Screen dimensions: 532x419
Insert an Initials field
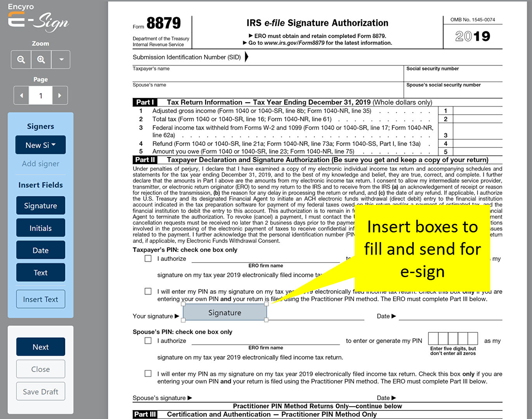41,228
